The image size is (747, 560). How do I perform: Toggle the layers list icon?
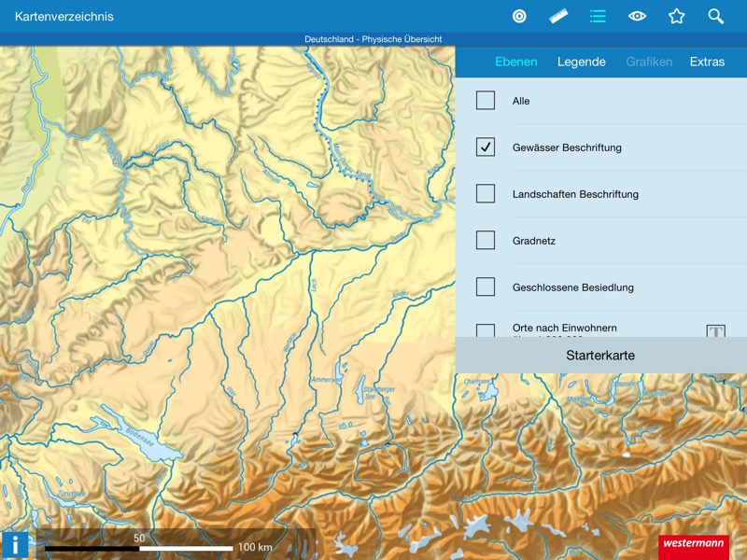(599, 16)
